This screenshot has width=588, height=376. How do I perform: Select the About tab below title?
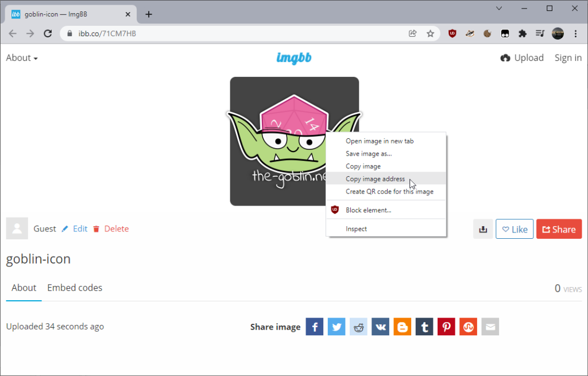click(x=24, y=288)
